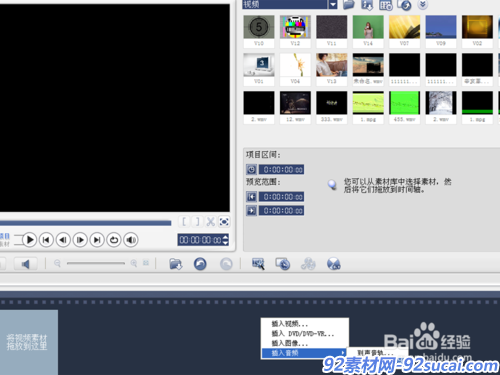Enlarge the preview window
The width and height of the screenshot is (500, 375).
(224, 222)
